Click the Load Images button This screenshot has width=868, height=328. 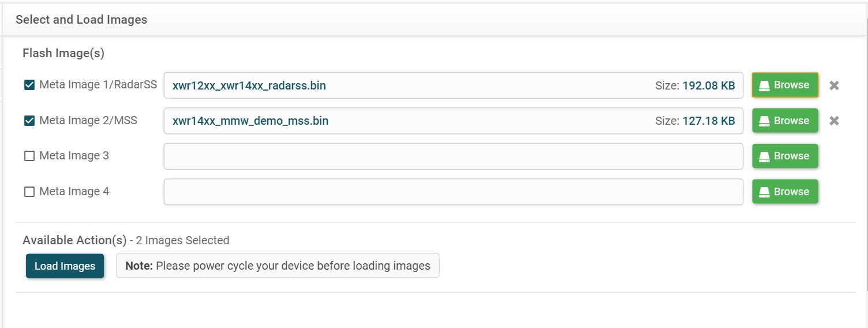pos(65,266)
